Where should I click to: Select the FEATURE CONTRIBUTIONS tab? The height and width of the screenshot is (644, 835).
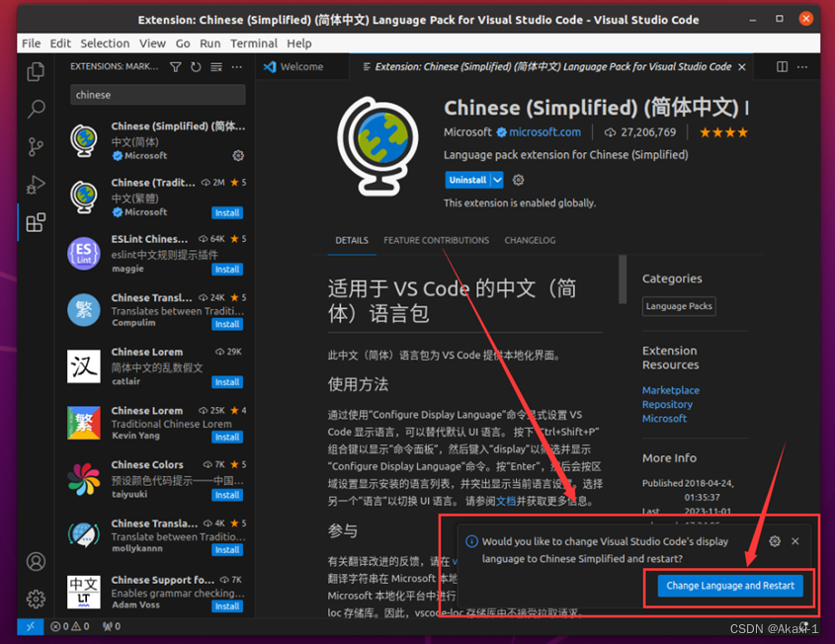pos(436,241)
